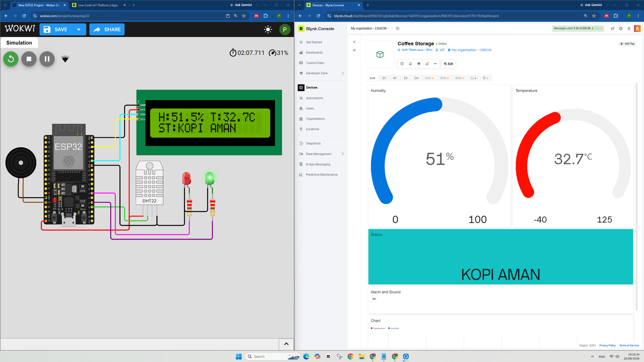The height and width of the screenshot is (362, 644).
Task: Close the Coffee Storage device panel
Action: point(354,42)
